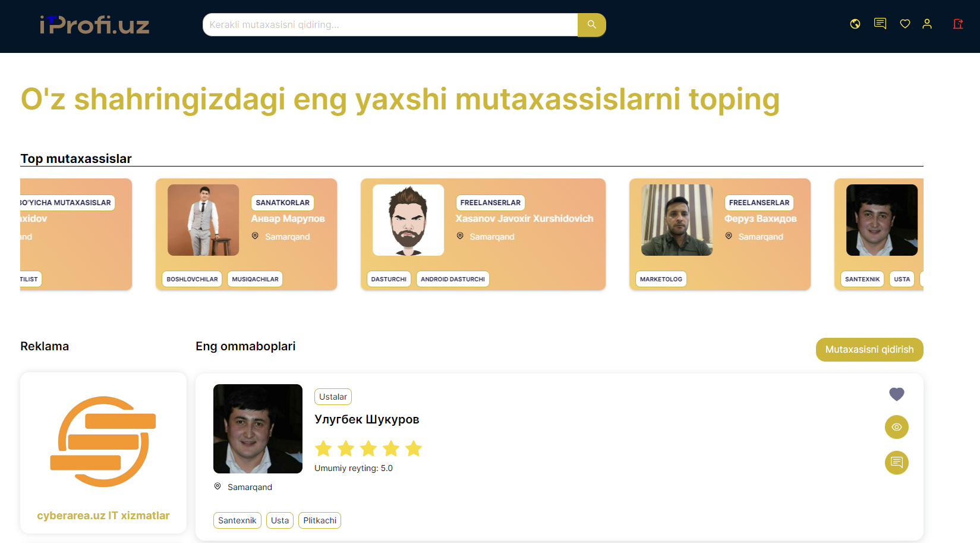The image size is (980, 543).
Task: Click the fifth rating star
Action: tap(414, 448)
